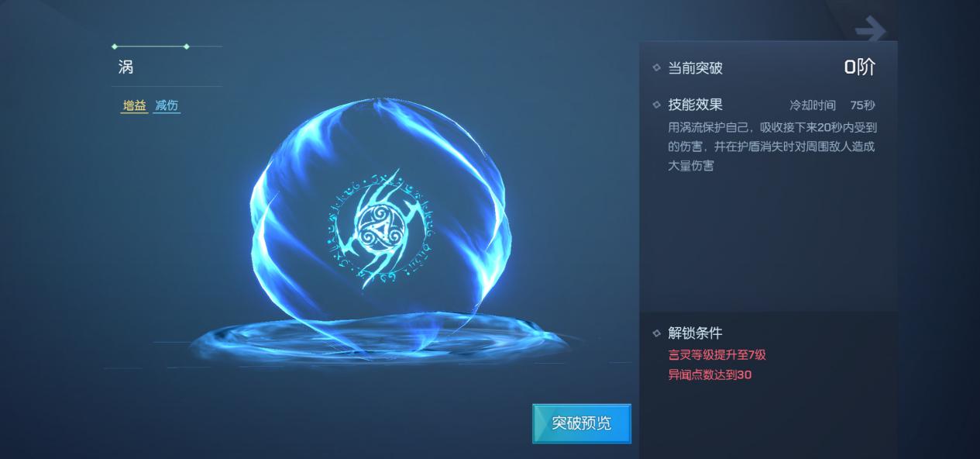Click the 当前突破 label
980x459 pixels.
coord(695,68)
